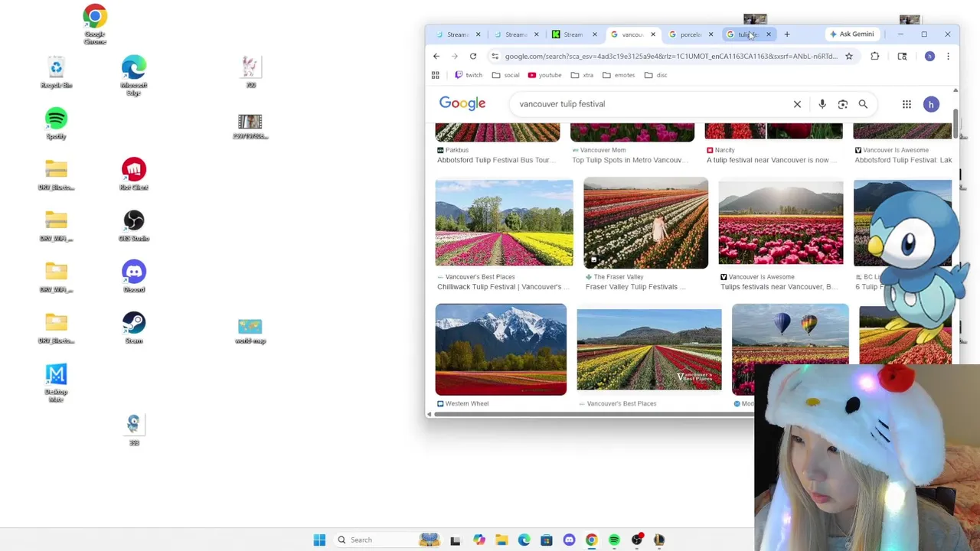Open Copilot from the taskbar
The width and height of the screenshot is (980, 551).
pos(479,540)
